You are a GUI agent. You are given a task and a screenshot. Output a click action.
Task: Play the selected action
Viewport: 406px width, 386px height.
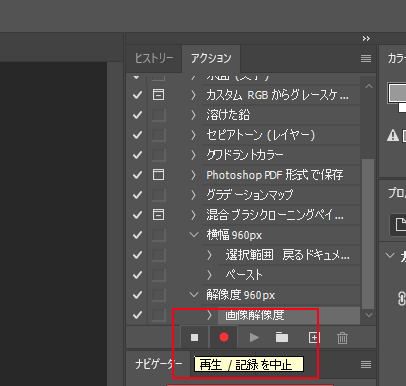pyautogui.click(x=254, y=338)
